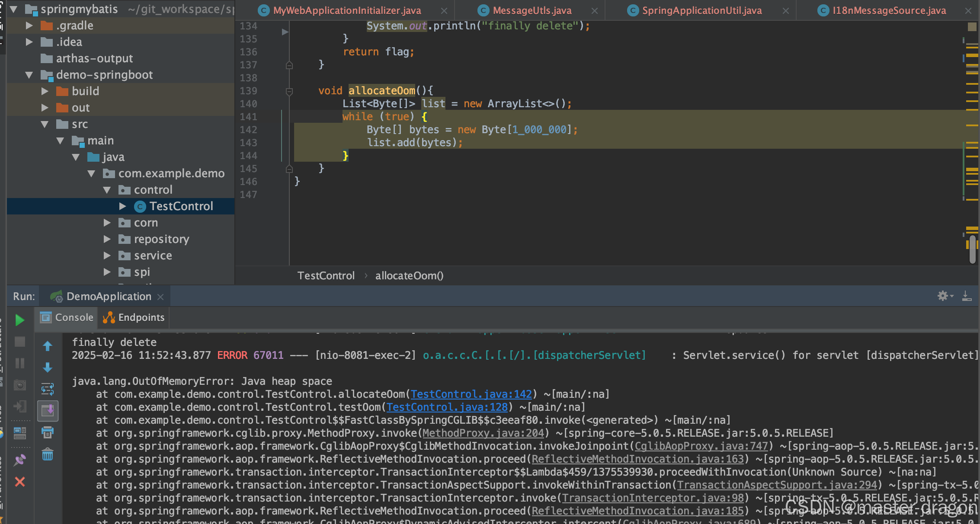Click the console Down Stack Trace arrow
The image size is (980, 524).
pyautogui.click(x=48, y=367)
